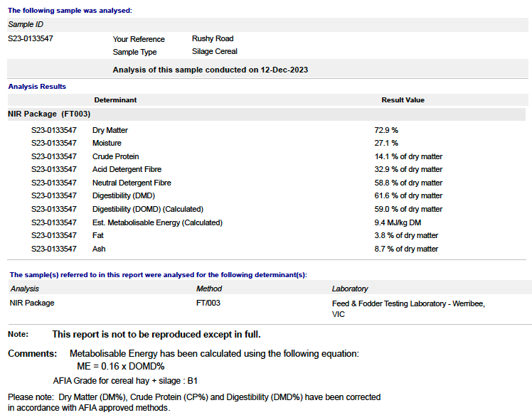532x420 pixels.
Task: Click the 'Silage Cereal' sample type value
Action: (x=214, y=51)
